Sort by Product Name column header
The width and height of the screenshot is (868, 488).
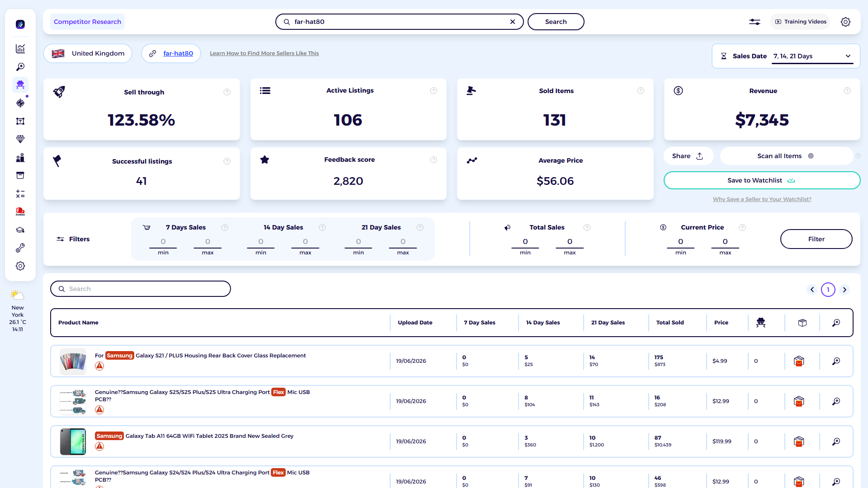(x=78, y=323)
